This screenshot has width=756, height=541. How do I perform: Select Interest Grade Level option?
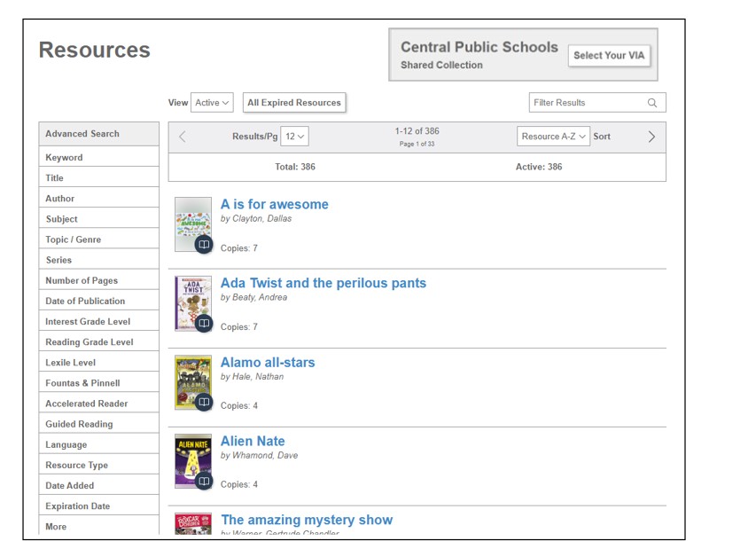[99, 321]
